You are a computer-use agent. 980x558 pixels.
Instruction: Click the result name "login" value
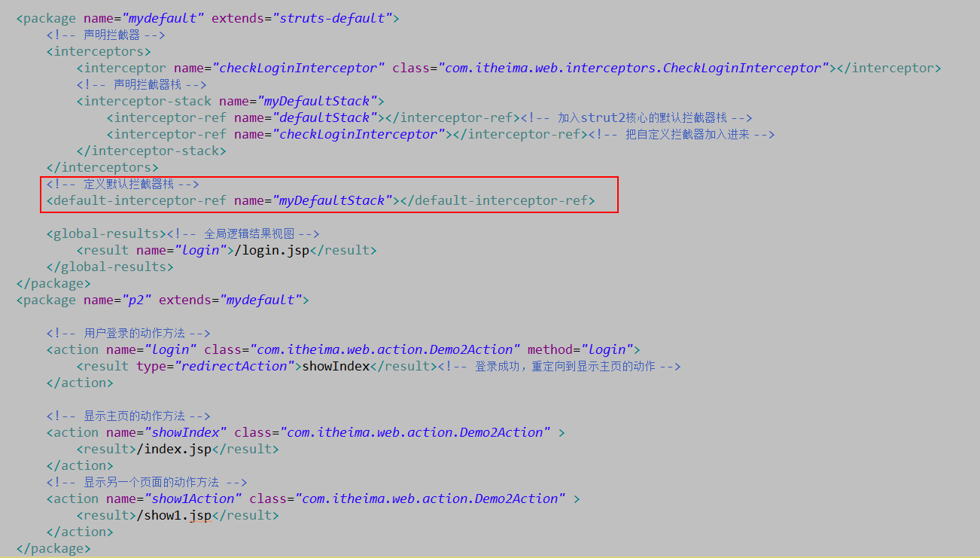[200, 250]
